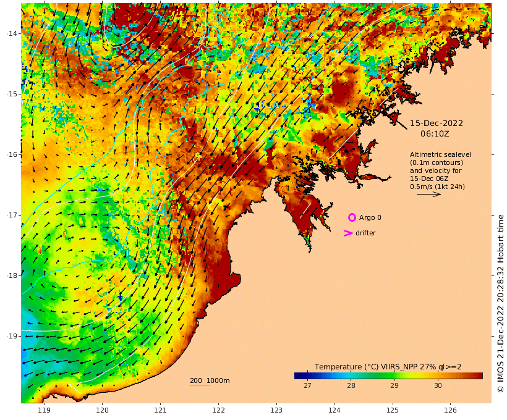Click the 'and velocity for' text line
This screenshot has height=420, width=507.
[435, 170]
